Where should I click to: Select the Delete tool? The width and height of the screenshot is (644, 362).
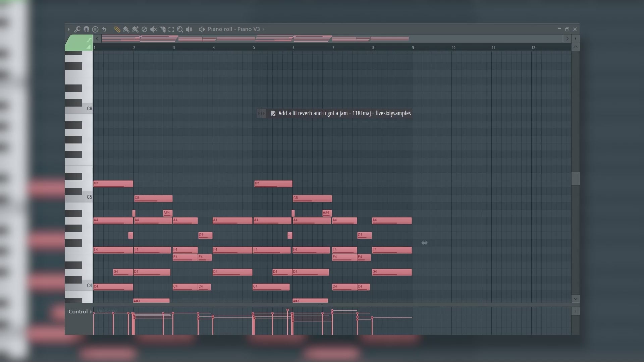coord(144,29)
